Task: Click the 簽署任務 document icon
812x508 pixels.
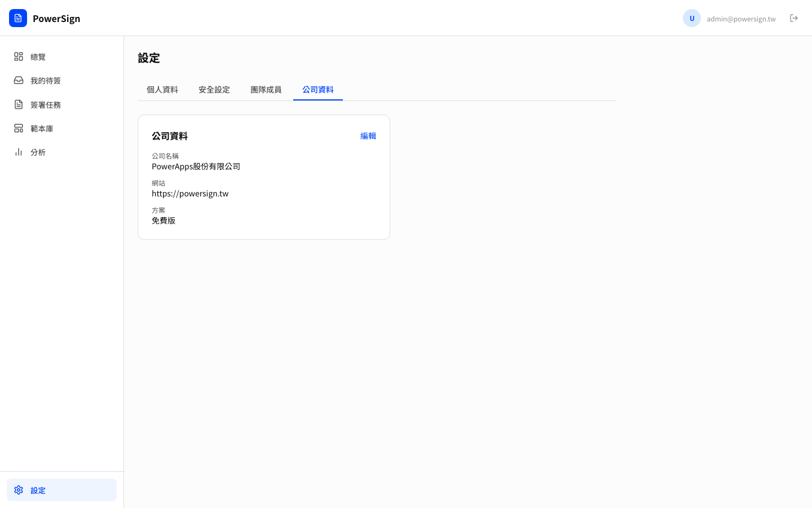Action: [19, 104]
